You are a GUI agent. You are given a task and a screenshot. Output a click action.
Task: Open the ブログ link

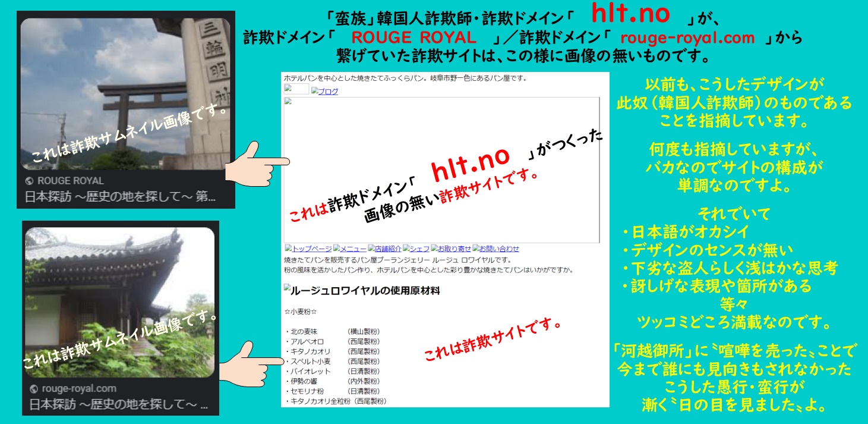point(329,92)
